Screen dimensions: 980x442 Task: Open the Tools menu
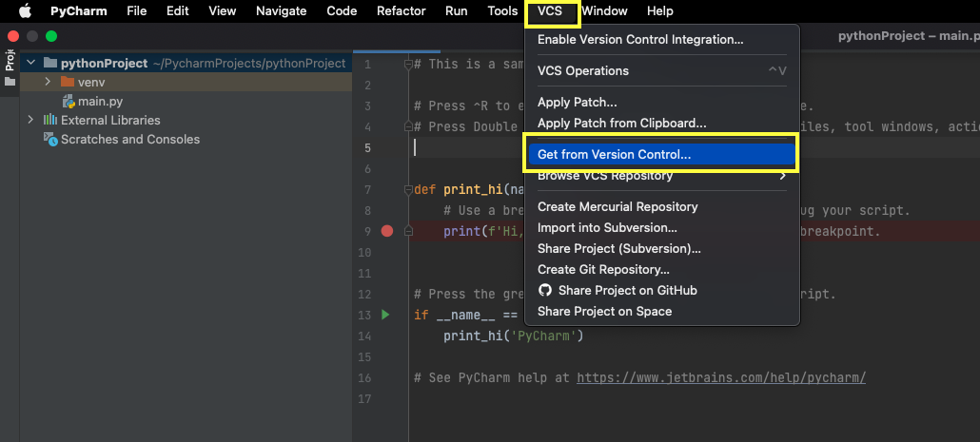[502, 10]
